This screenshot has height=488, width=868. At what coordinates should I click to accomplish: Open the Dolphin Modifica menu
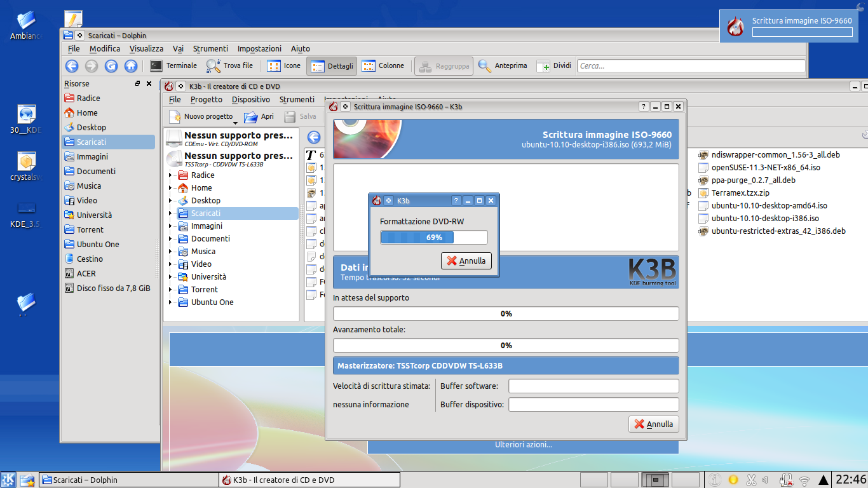pos(105,48)
